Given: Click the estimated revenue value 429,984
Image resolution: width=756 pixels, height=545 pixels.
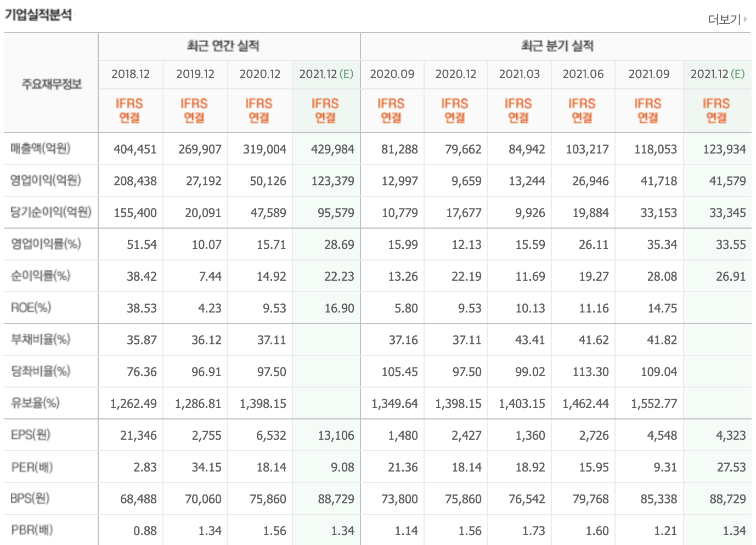Looking at the screenshot, I should tap(332, 149).
